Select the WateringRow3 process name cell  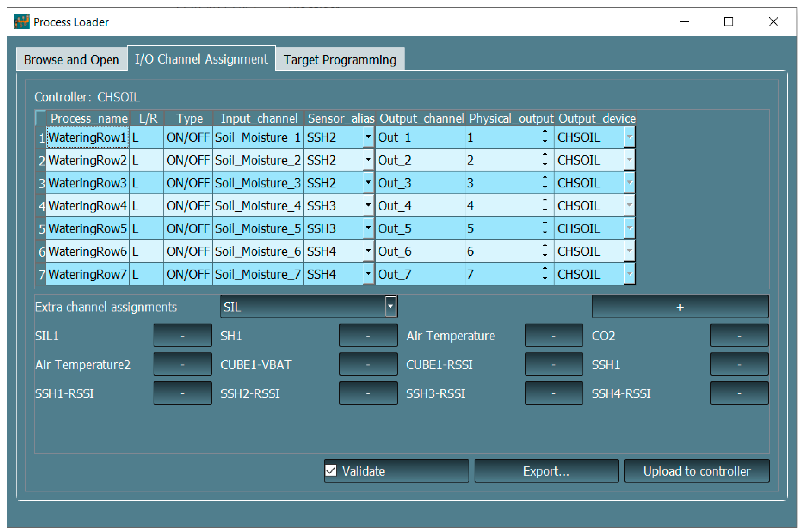pyautogui.click(x=87, y=183)
